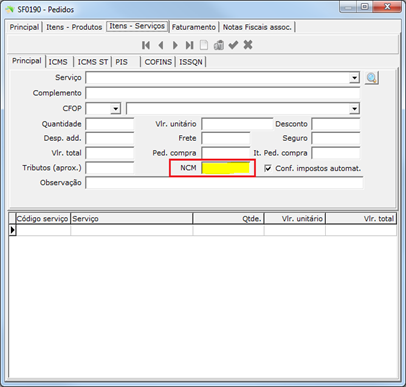Screen dimensions: 406x387
Task: Go to previous record arrow
Action: coord(161,45)
